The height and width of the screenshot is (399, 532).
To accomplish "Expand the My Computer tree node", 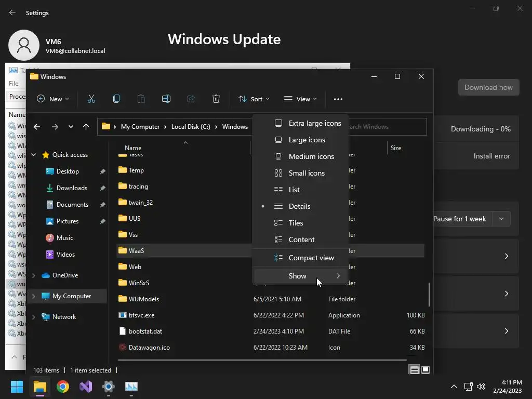I will pos(34,296).
